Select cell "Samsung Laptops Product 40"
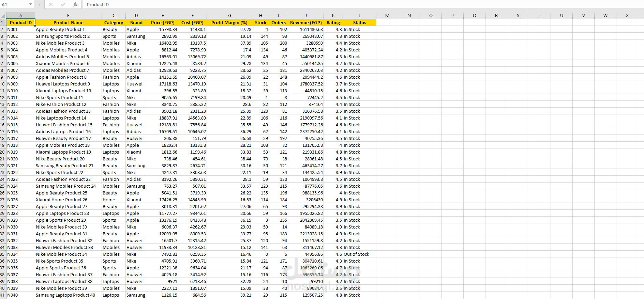This screenshot has height=299, width=644. [68, 295]
